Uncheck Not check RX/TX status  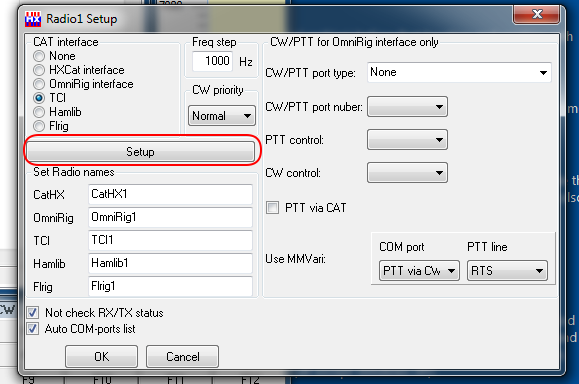tap(32, 313)
